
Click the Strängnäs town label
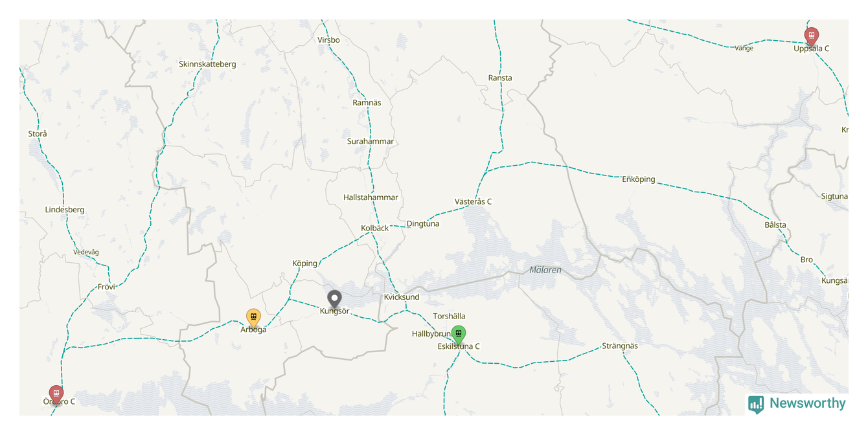[620, 346]
